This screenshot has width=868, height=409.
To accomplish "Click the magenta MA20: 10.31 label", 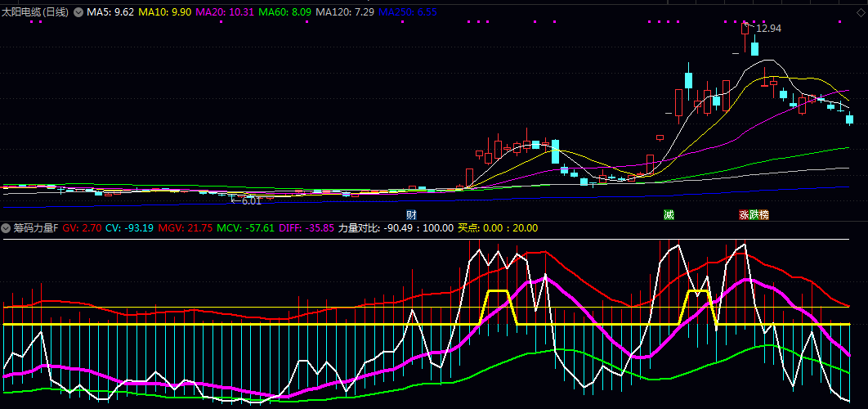I will point(225,13).
